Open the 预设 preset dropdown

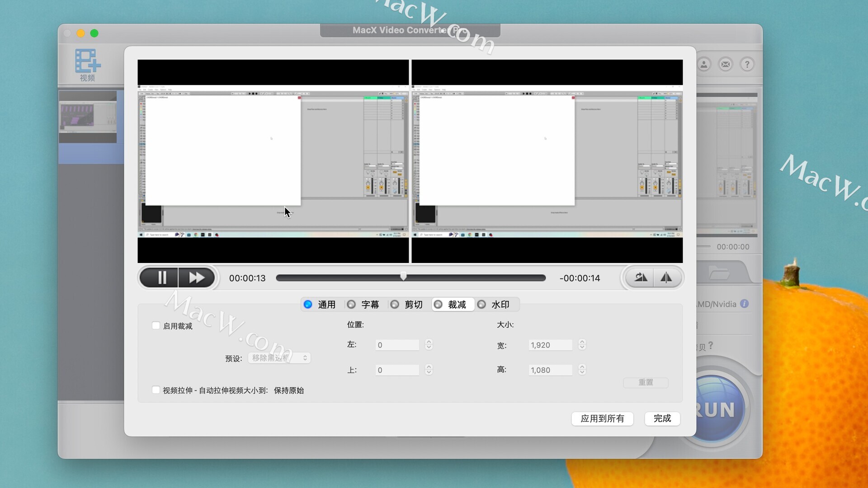coord(279,358)
